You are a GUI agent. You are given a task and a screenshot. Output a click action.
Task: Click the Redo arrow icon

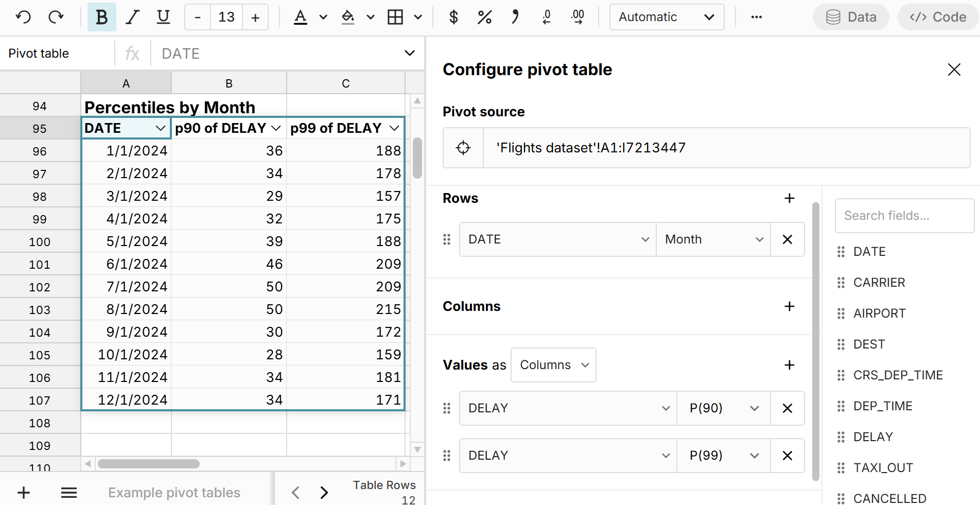[56, 17]
